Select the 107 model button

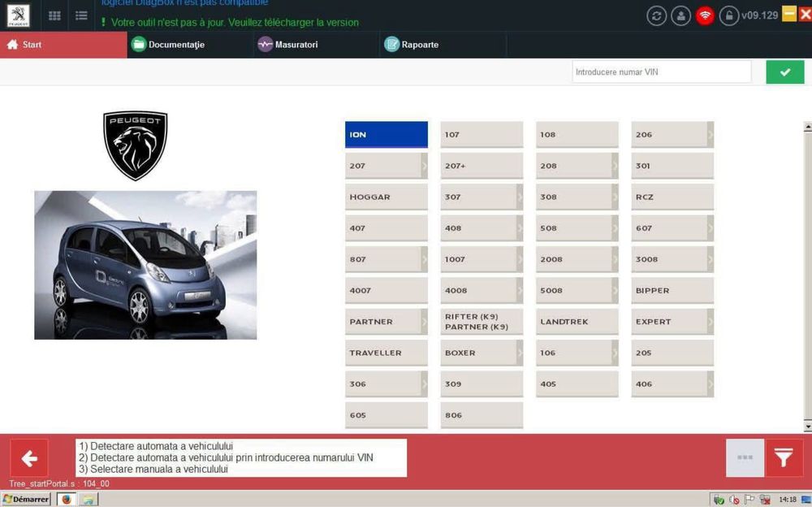coord(482,135)
